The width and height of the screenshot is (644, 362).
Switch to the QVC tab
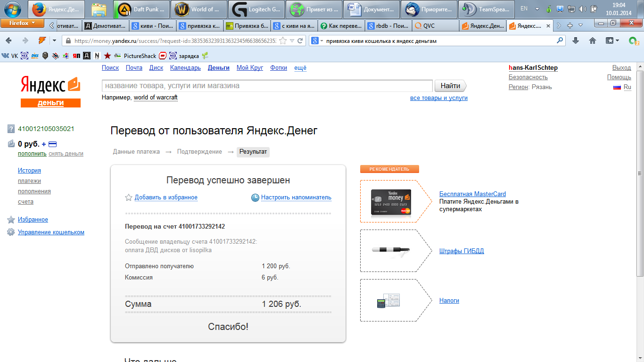[435, 25]
